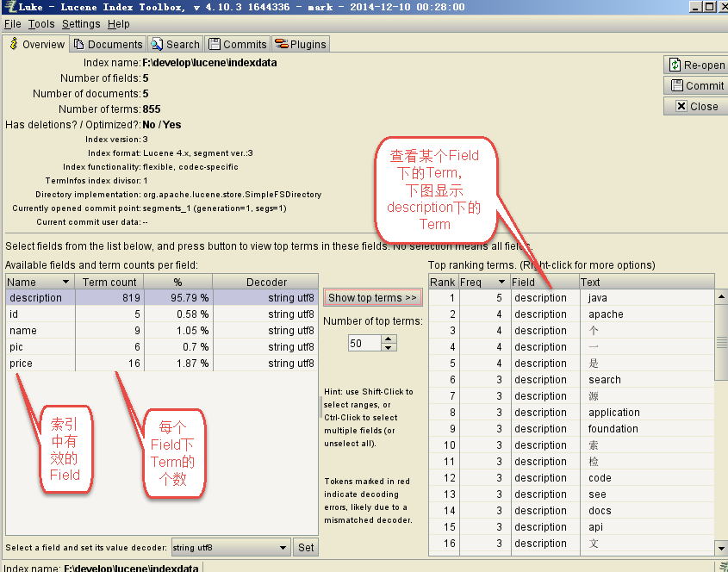Screen dimensions: 728x572
Task: Click the Search tab magnifier icon
Action: pyautogui.click(x=157, y=44)
